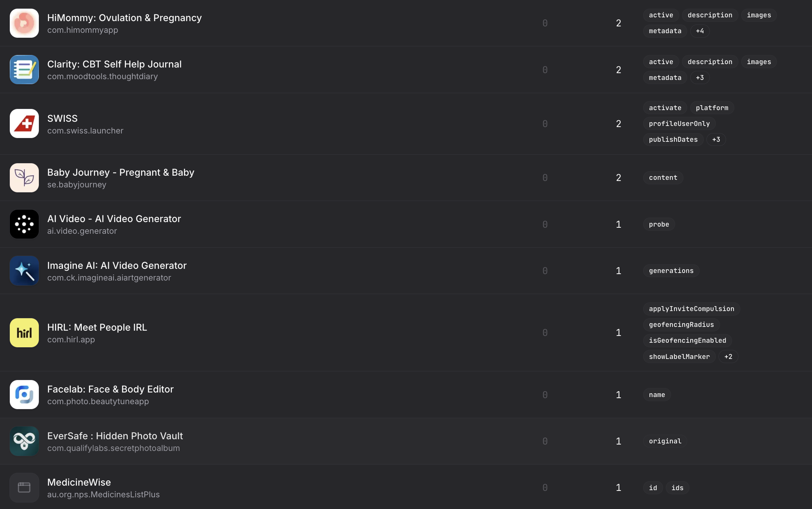The width and height of the screenshot is (812, 509).
Task: Click the generations tag for Imagine AI
Action: [671, 271]
